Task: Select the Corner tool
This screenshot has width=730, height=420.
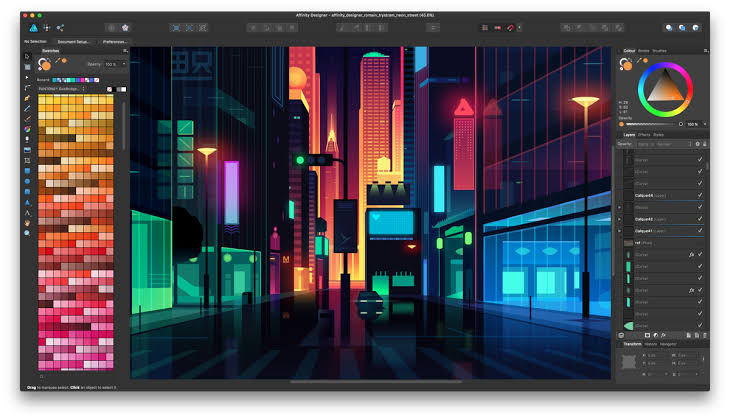Action: click(27, 88)
